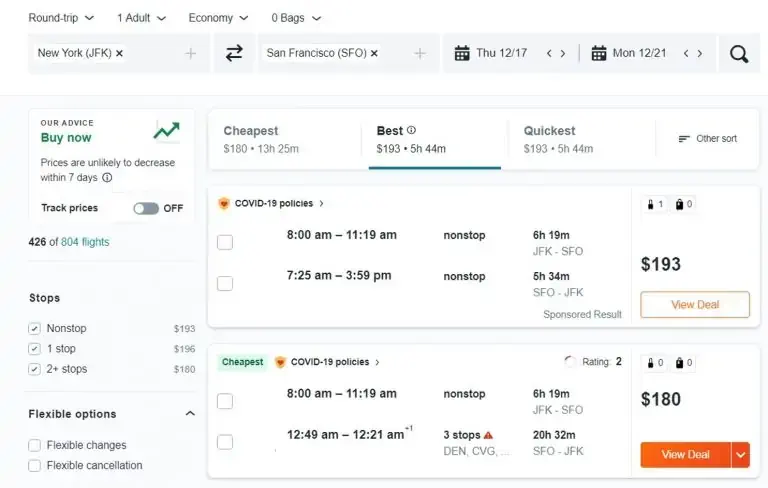This screenshot has height=488, width=768.
Task: Go to next departure day arrow
Action: pos(563,53)
